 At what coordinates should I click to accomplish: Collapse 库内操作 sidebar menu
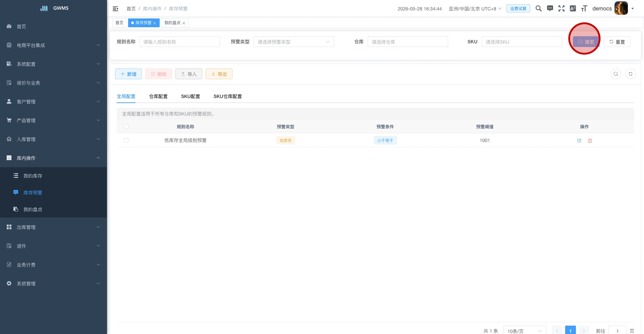pyautogui.click(x=53, y=158)
